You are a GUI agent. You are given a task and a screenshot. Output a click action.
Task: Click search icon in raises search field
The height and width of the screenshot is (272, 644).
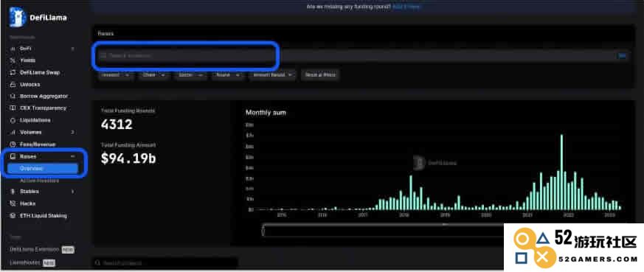103,55
